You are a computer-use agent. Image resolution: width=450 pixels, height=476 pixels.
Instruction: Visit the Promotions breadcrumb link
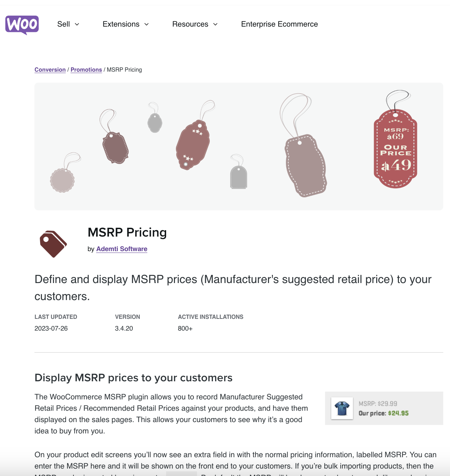pos(86,70)
